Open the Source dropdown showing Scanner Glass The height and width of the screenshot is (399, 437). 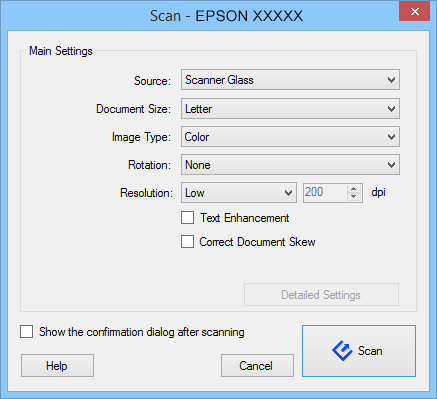pyautogui.click(x=290, y=80)
